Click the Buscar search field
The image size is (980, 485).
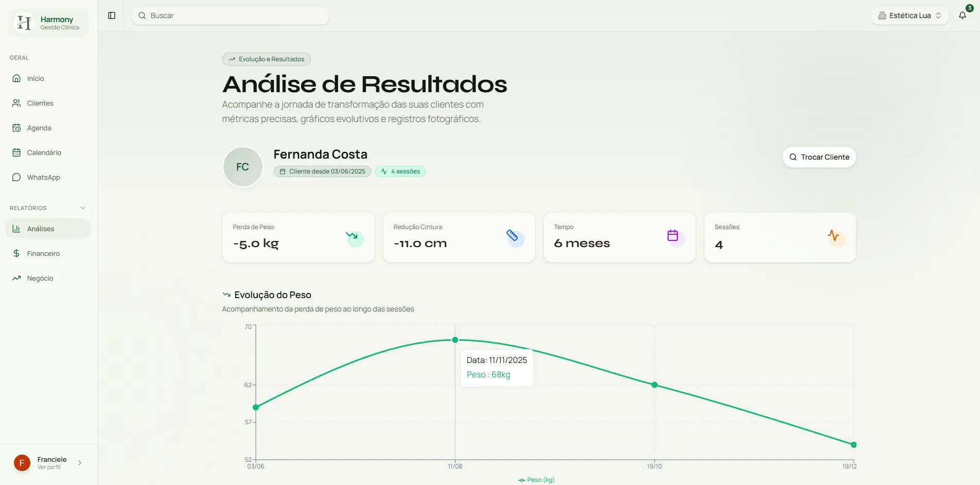[x=230, y=15]
